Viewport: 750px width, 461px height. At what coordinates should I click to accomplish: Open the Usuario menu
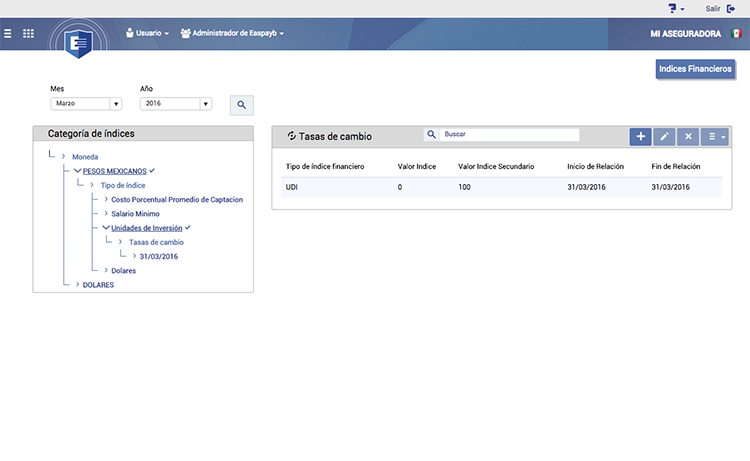click(x=147, y=33)
